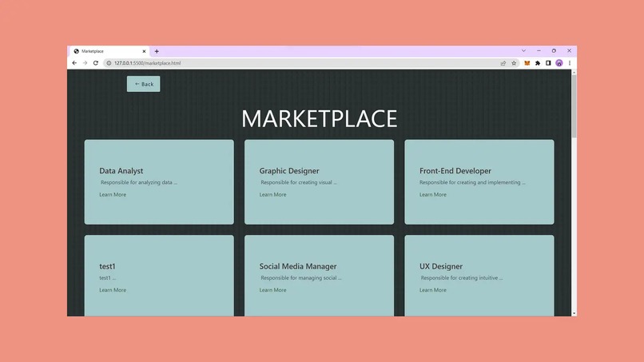This screenshot has width=644, height=362.
Task: Open the tab search chevron
Action: pyautogui.click(x=523, y=51)
